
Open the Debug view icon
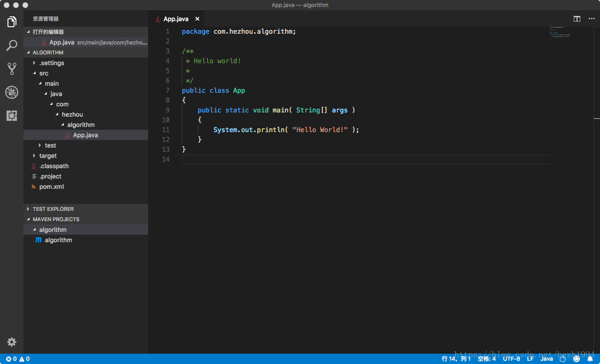pos(12,92)
